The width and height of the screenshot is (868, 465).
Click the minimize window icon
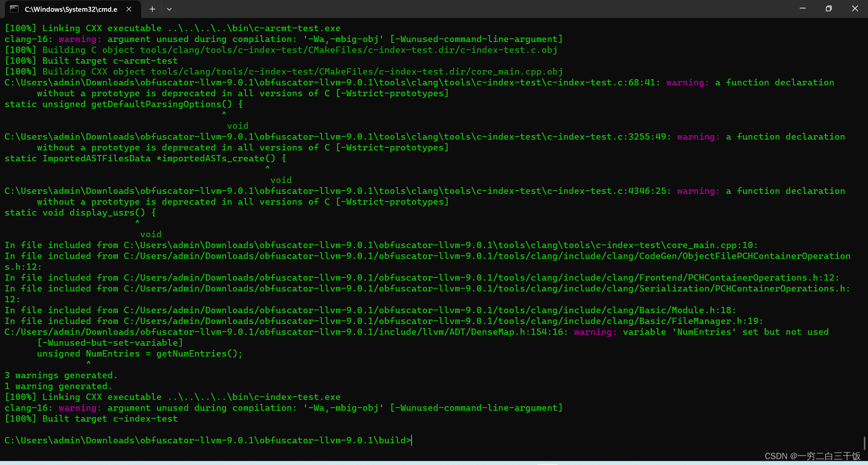802,8
